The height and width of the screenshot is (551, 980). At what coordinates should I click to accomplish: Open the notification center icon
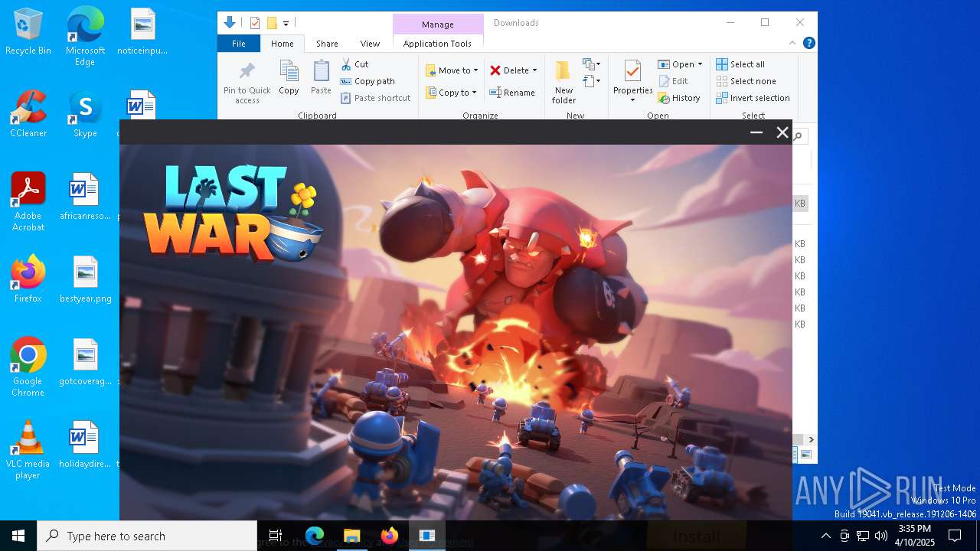[955, 536]
